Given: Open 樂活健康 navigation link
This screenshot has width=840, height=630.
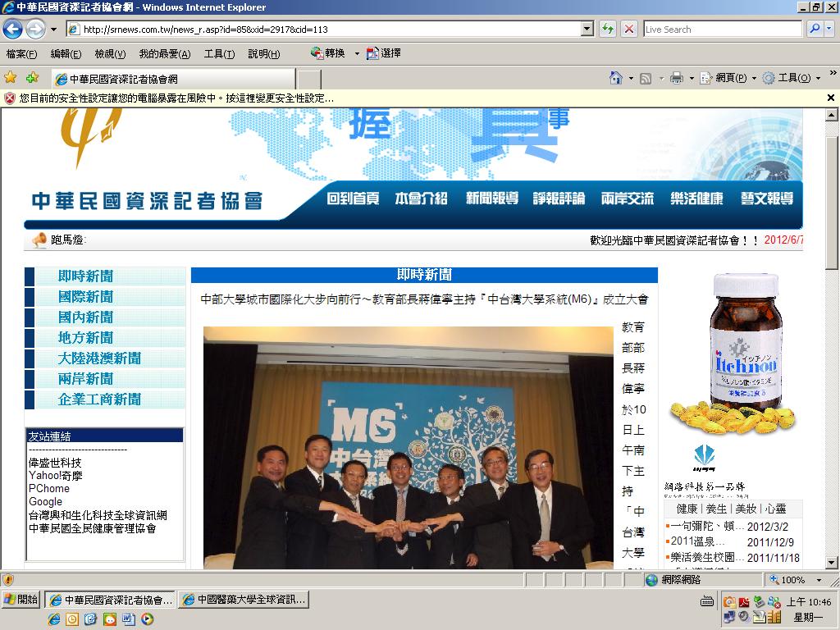Looking at the screenshot, I should pos(696,199).
